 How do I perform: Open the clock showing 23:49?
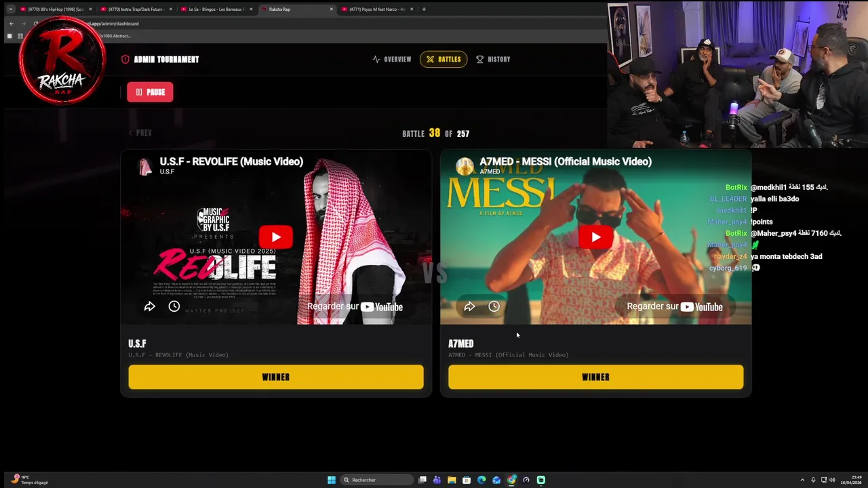(x=852, y=480)
